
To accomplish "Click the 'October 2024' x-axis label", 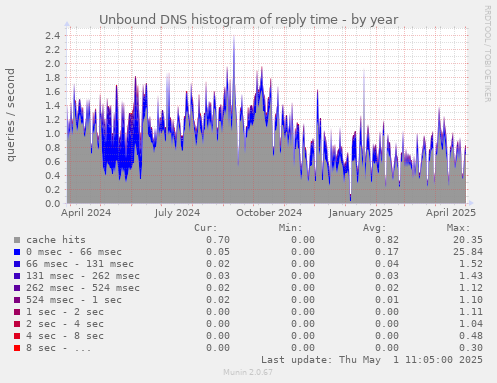I will (269, 213).
